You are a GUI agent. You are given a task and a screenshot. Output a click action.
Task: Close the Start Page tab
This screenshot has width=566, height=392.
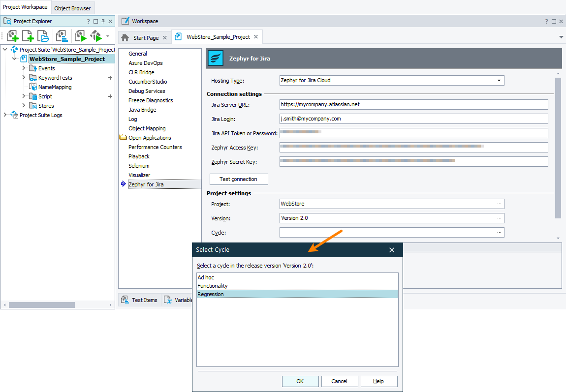(x=164, y=37)
